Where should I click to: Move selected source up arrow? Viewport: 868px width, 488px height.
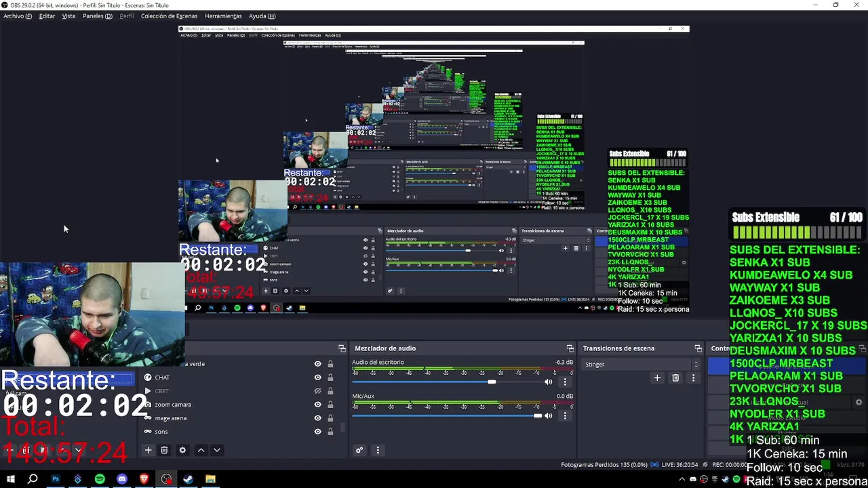tap(201, 450)
